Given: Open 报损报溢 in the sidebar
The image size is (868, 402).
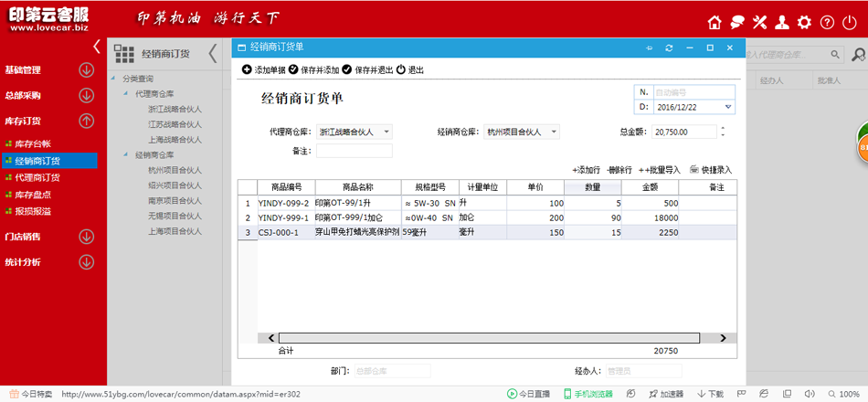Looking at the screenshot, I should (x=33, y=212).
